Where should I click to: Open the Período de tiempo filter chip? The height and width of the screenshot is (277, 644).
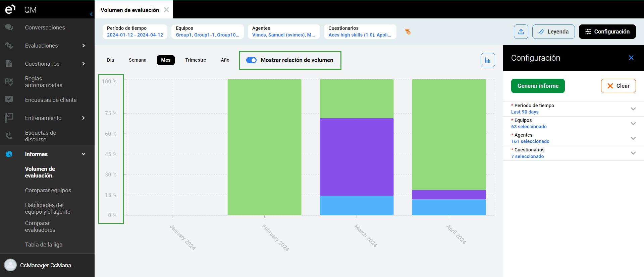135,31
